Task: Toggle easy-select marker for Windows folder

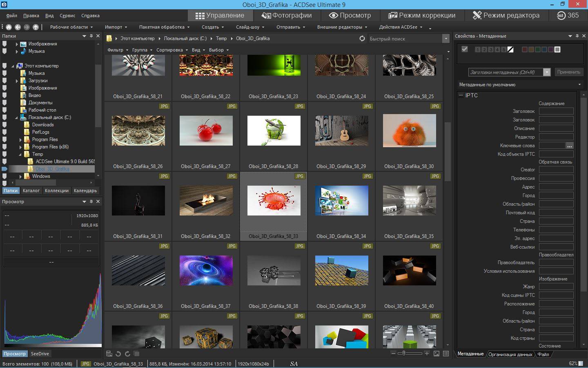Action: pos(4,176)
